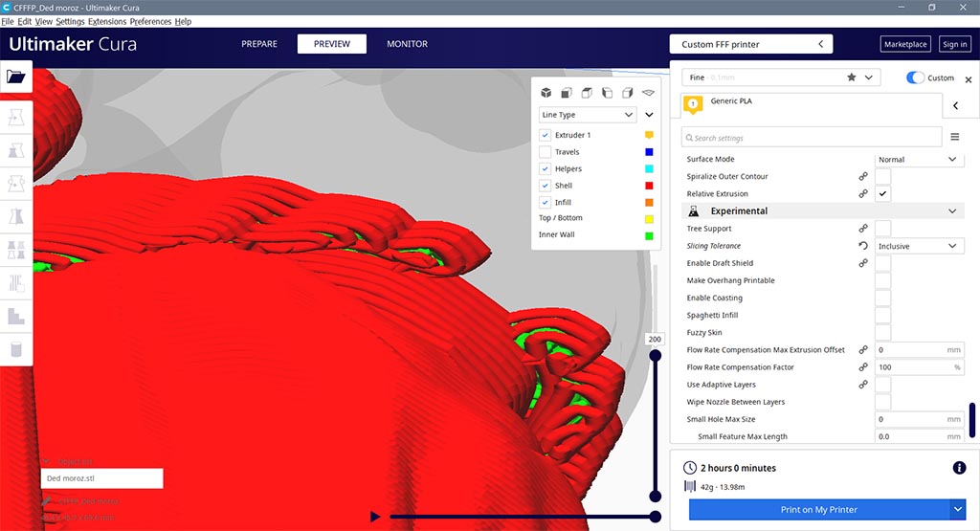Open settings visibility hamburger menu
Viewport: 980px width, 531px height.
pos(954,137)
